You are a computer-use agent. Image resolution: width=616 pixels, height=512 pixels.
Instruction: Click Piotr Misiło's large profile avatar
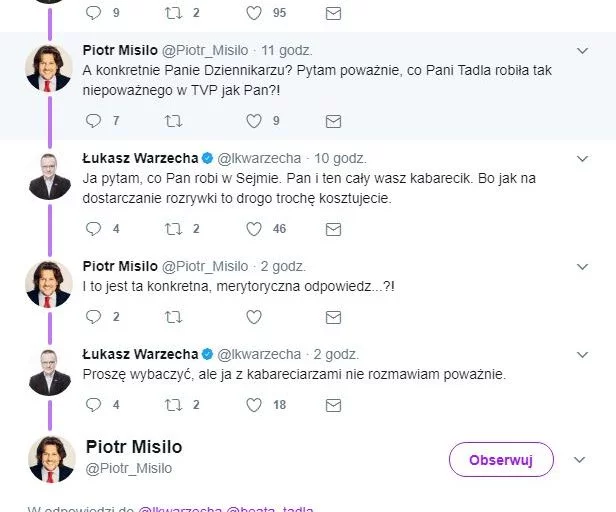pyautogui.click(x=51, y=459)
